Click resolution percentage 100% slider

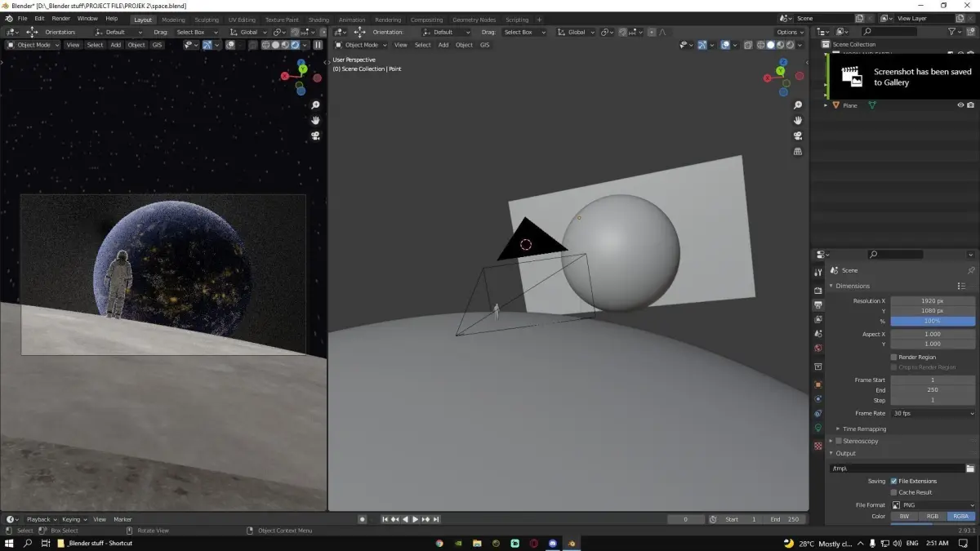pyautogui.click(x=933, y=322)
